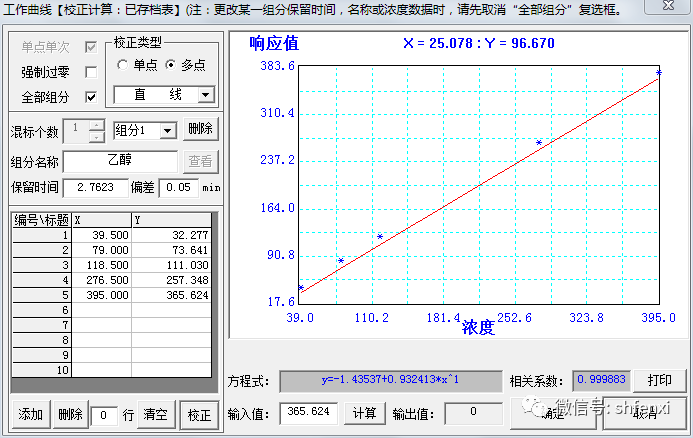The height and width of the screenshot is (438, 693).
Task: Click the 取消 cancel button
Action: coord(659,413)
